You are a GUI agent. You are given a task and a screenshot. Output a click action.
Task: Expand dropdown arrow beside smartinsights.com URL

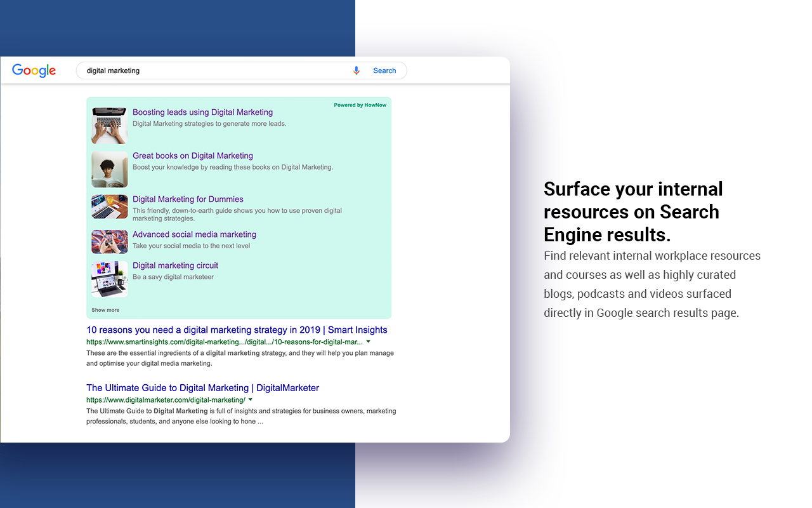(369, 342)
